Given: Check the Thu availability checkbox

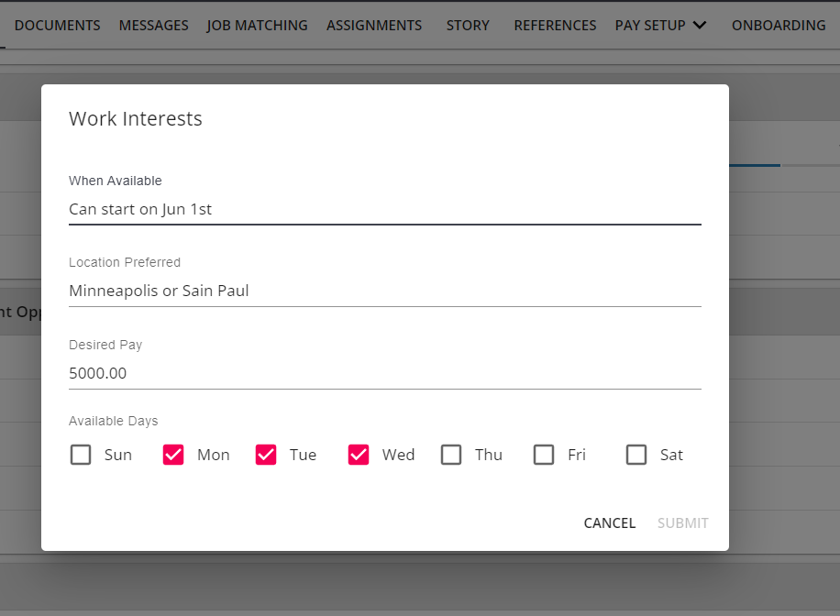Looking at the screenshot, I should (x=451, y=455).
